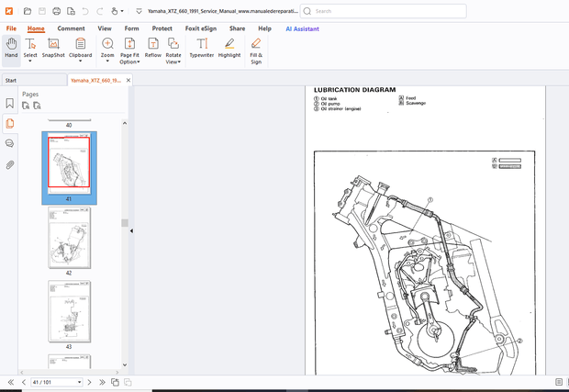The width and height of the screenshot is (569, 392).
Task: Select page 42 thumbnail
Action: [69, 238]
